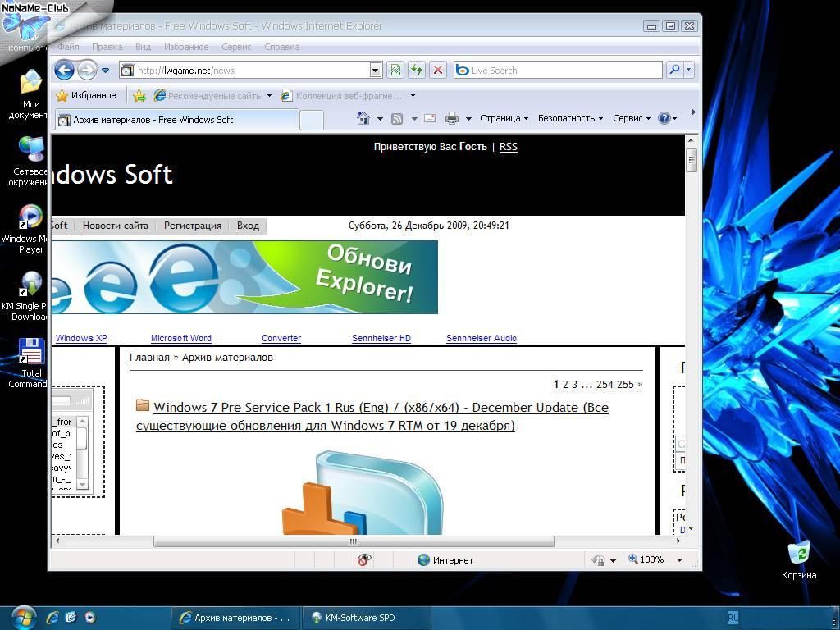The width and height of the screenshot is (840, 630).
Task: Click the add to favorites bar icon
Action: (x=139, y=96)
